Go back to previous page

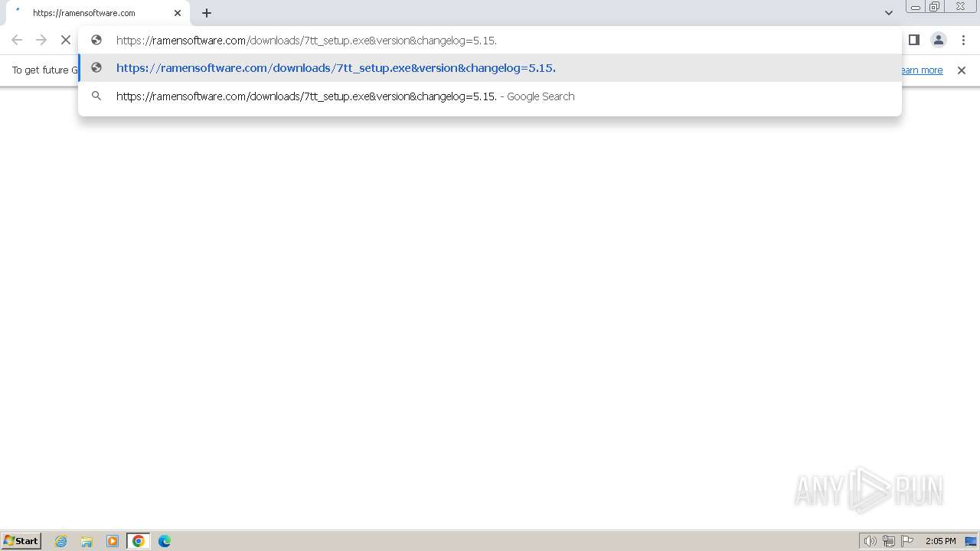pyautogui.click(x=17, y=40)
